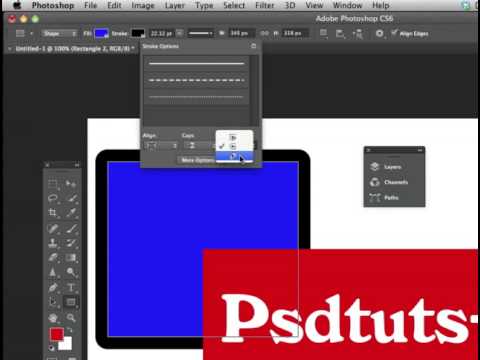Click the black Stroke color swatch
The height and width of the screenshot is (360, 480).
(x=138, y=33)
